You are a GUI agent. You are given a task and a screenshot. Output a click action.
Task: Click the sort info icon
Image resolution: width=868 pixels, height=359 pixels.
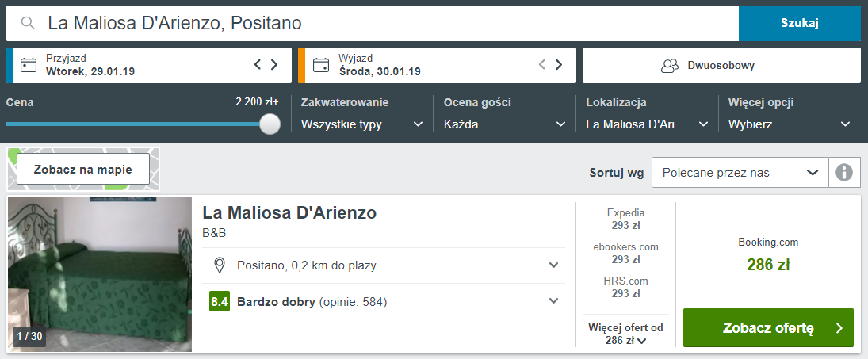844,172
